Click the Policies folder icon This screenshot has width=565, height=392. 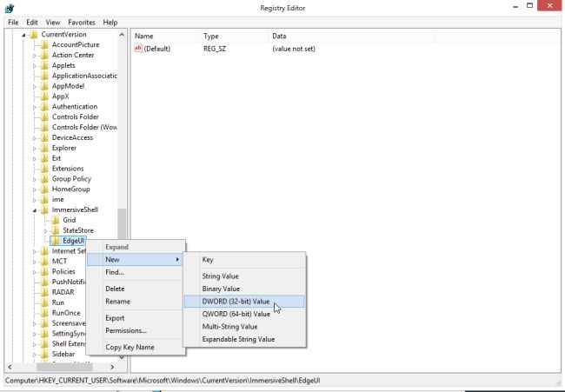coord(44,272)
